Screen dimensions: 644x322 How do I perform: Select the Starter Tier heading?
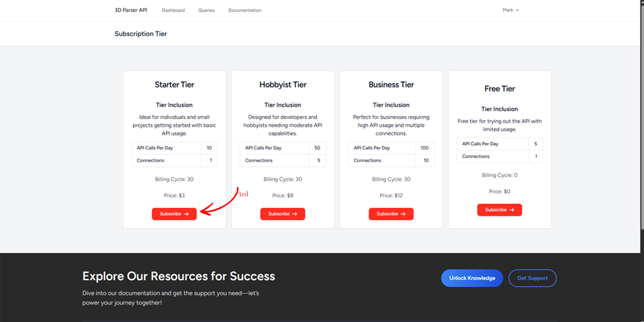(174, 85)
